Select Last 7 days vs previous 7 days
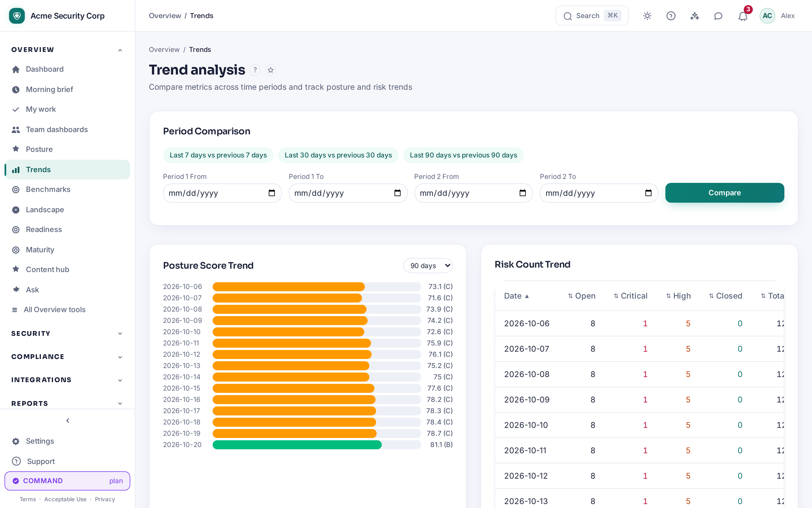 [x=218, y=155]
